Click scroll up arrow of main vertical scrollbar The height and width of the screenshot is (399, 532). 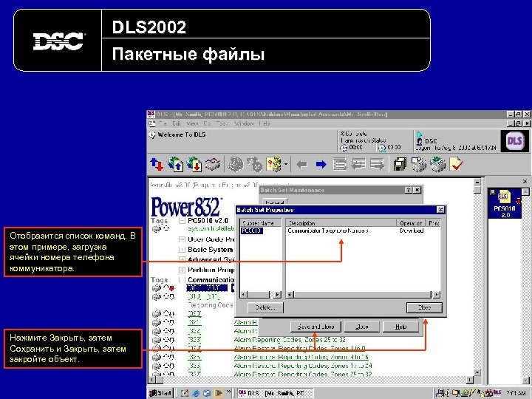click(x=477, y=183)
